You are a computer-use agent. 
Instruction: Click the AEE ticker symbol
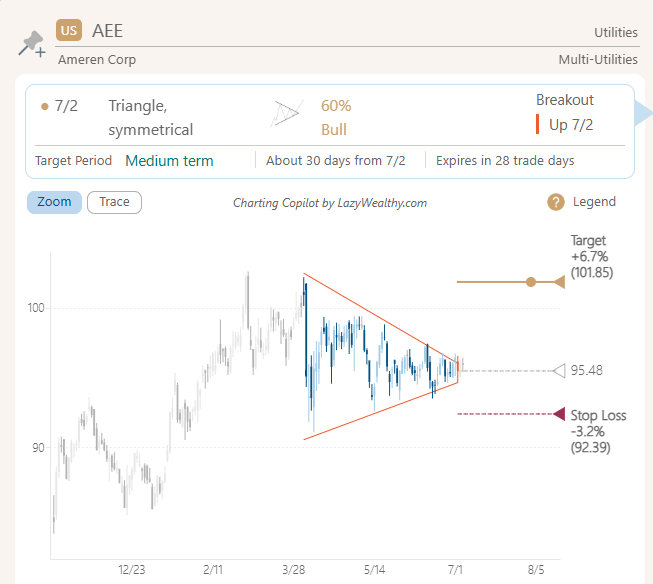point(107,31)
